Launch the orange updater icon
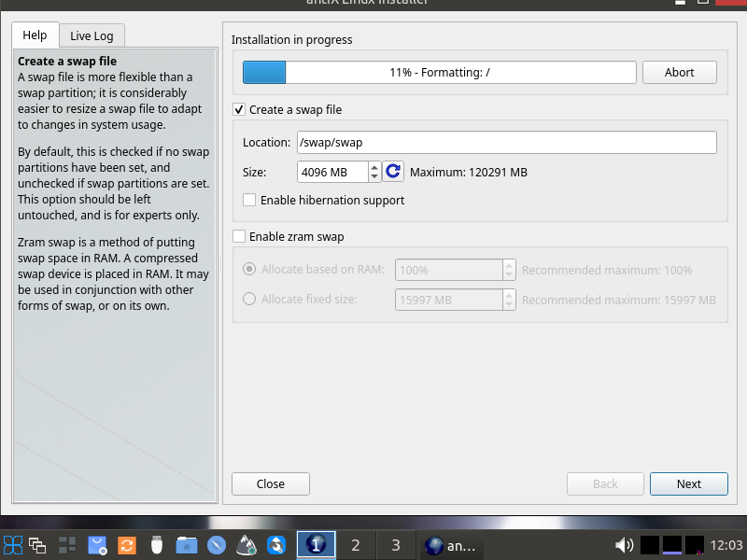This screenshot has height=560, width=747. tap(127, 545)
